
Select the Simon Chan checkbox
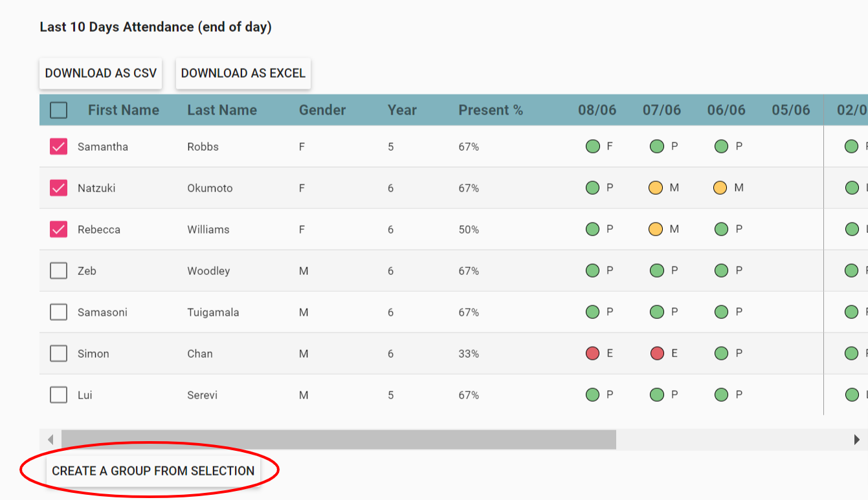pyautogui.click(x=59, y=353)
